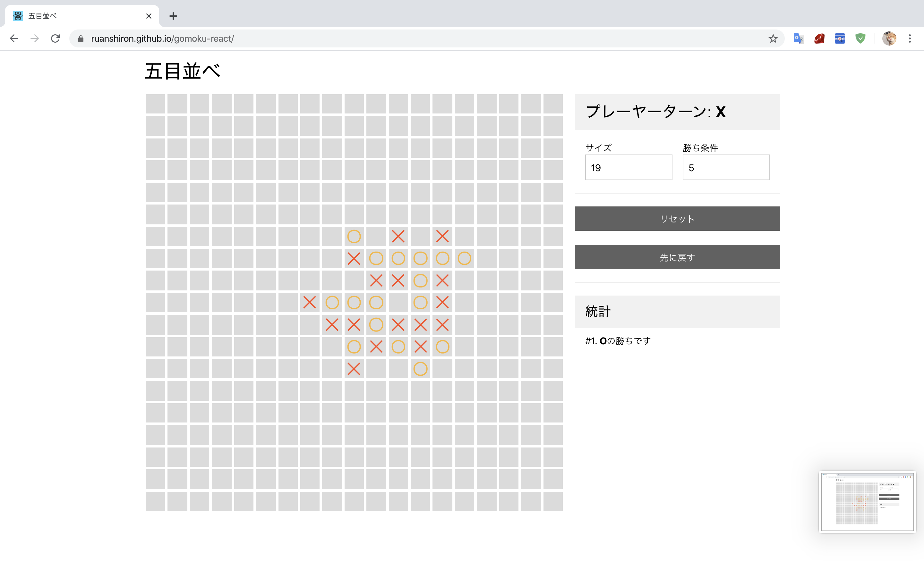Select the サイズ input field
This screenshot has width=924, height=577.
click(628, 168)
